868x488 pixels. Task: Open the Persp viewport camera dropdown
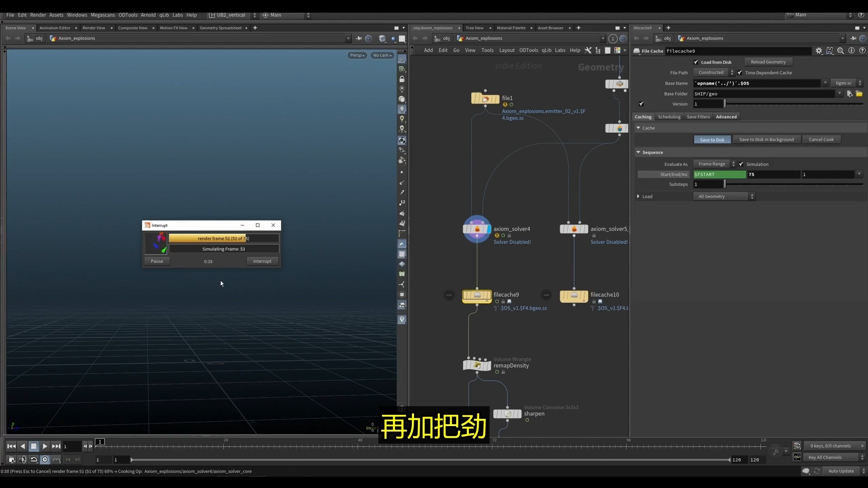[357, 56]
